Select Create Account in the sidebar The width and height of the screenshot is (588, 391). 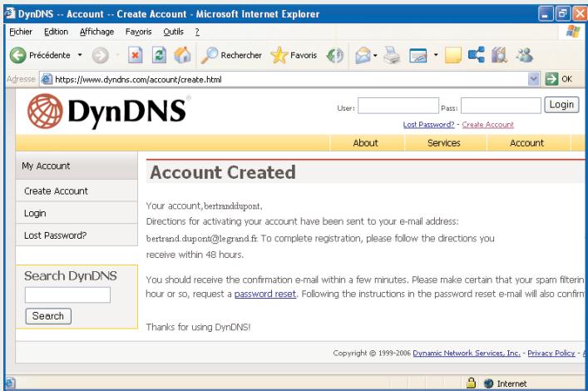pos(77,191)
